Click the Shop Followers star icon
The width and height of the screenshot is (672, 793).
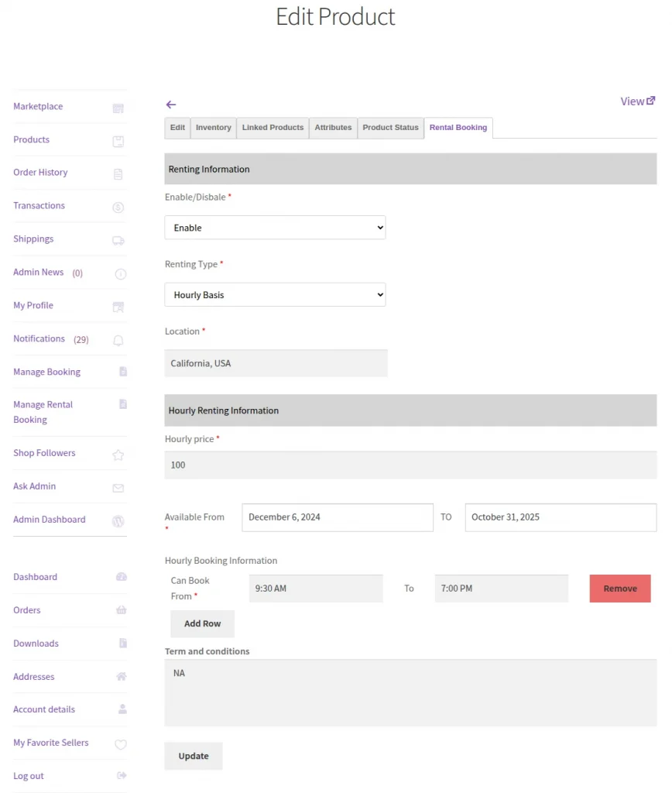click(x=118, y=455)
